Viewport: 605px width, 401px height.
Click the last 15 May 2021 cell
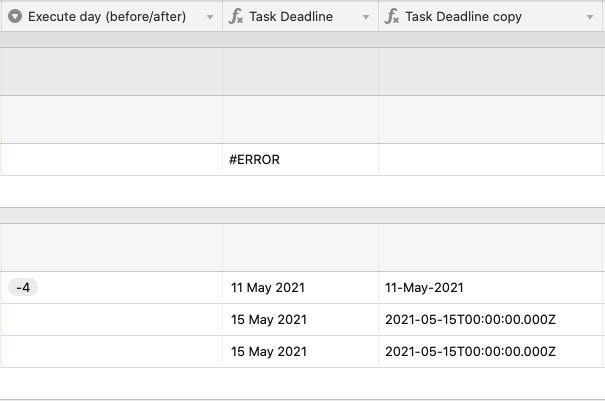(300, 352)
